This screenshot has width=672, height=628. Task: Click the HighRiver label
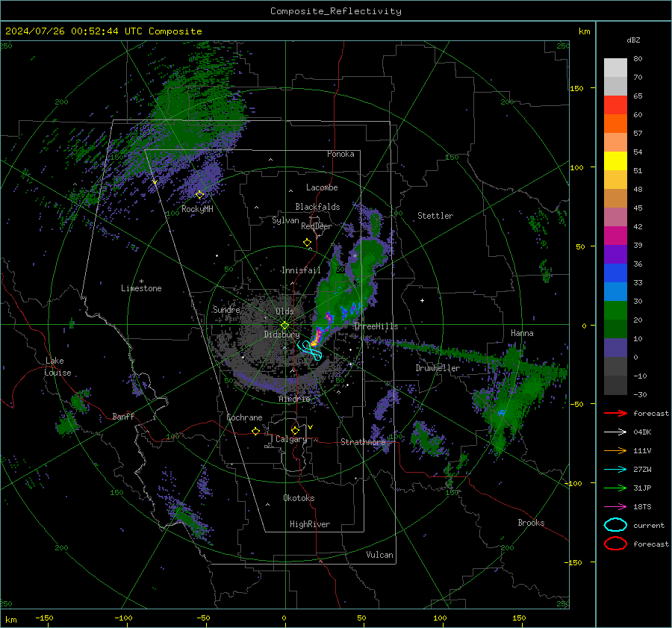point(310,525)
